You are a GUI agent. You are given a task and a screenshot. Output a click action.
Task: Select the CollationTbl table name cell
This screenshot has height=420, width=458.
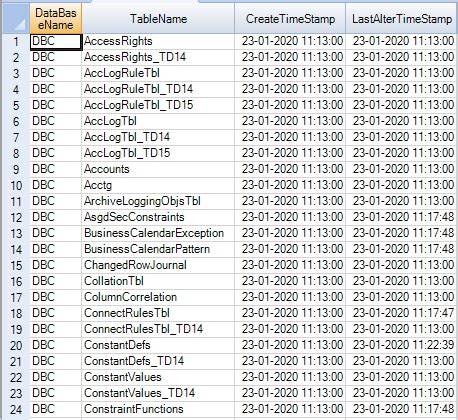pyautogui.click(x=158, y=281)
